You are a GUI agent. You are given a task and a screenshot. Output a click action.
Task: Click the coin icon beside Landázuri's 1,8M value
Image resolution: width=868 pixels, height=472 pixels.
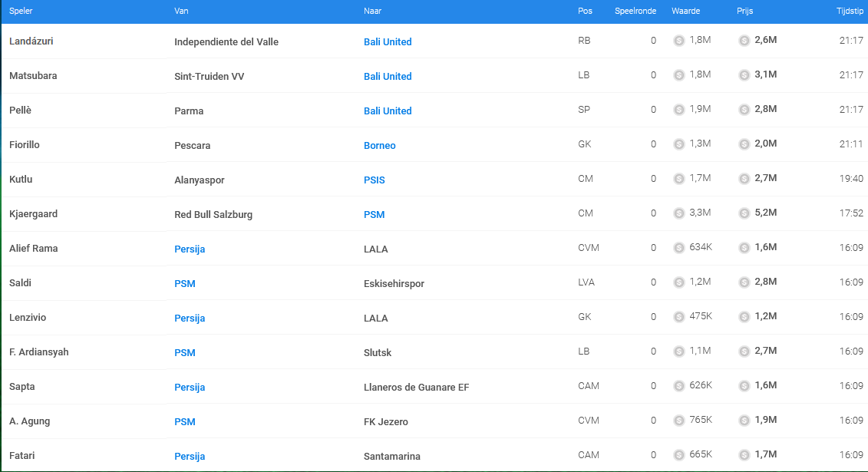coord(678,41)
